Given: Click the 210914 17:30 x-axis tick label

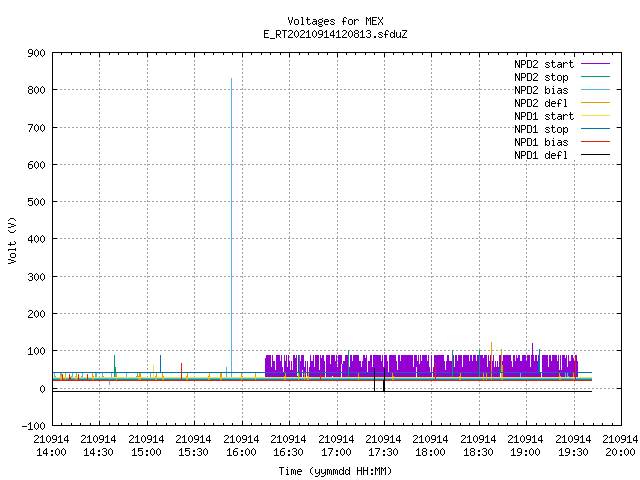Looking at the screenshot, I should coord(382,446).
